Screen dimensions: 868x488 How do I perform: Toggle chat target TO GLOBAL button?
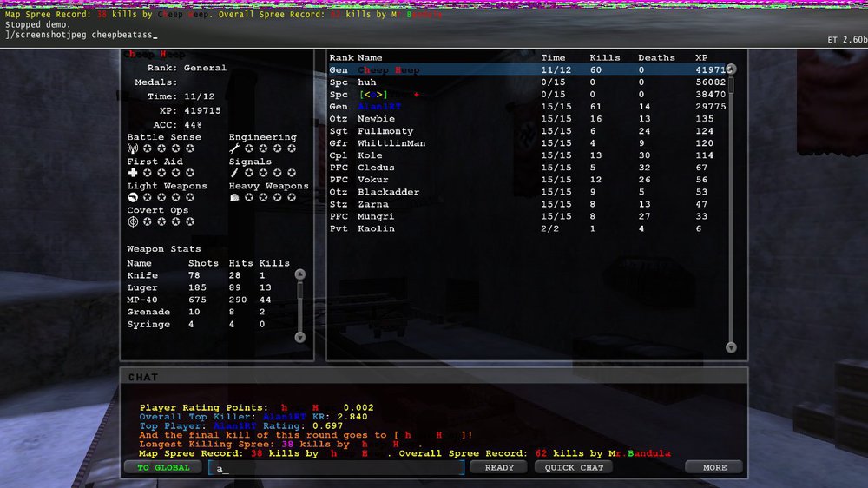(163, 467)
